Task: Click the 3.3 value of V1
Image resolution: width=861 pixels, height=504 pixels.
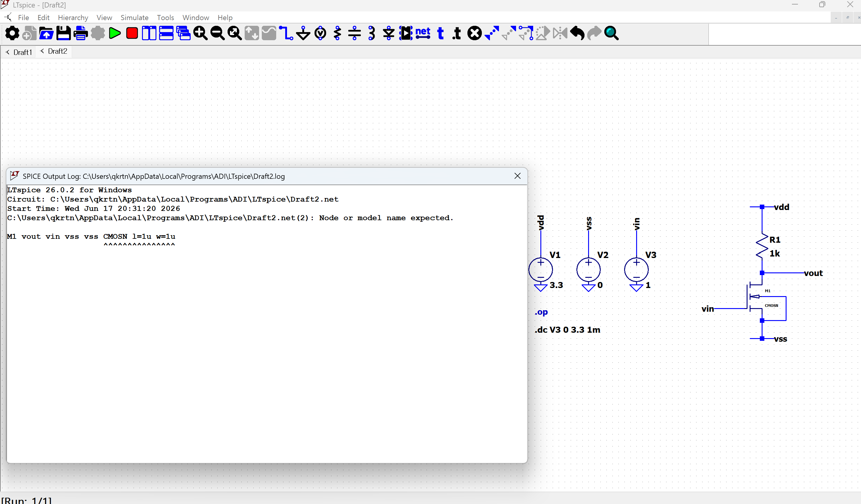Action: pos(556,285)
